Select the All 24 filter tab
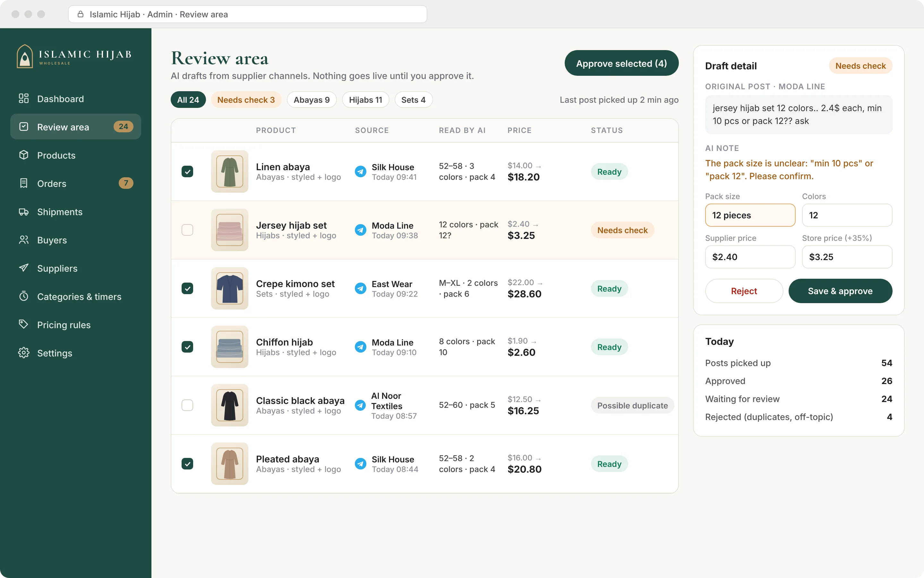This screenshot has height=578, width=924. 188,100
